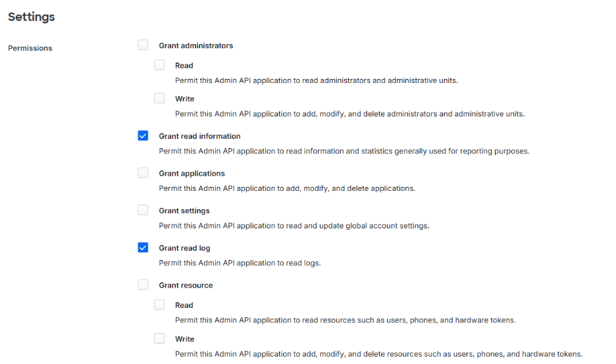Tick the Write checkbox under Grant resource
The image size is (616, 364).
point(159,338)
